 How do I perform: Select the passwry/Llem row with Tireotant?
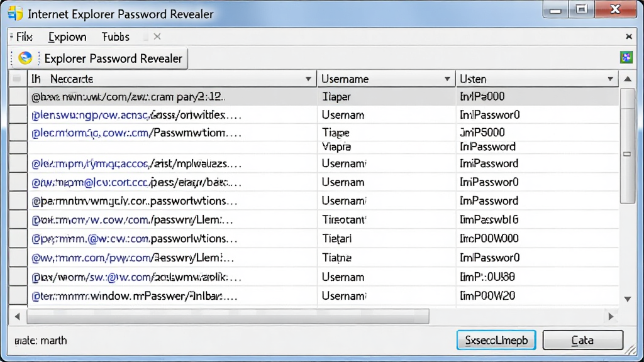click(323, 219)
